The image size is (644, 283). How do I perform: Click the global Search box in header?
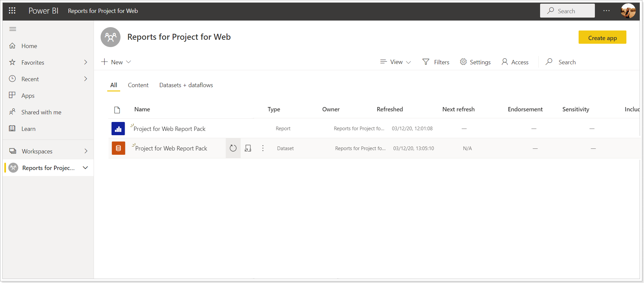(x=567, y=11)
